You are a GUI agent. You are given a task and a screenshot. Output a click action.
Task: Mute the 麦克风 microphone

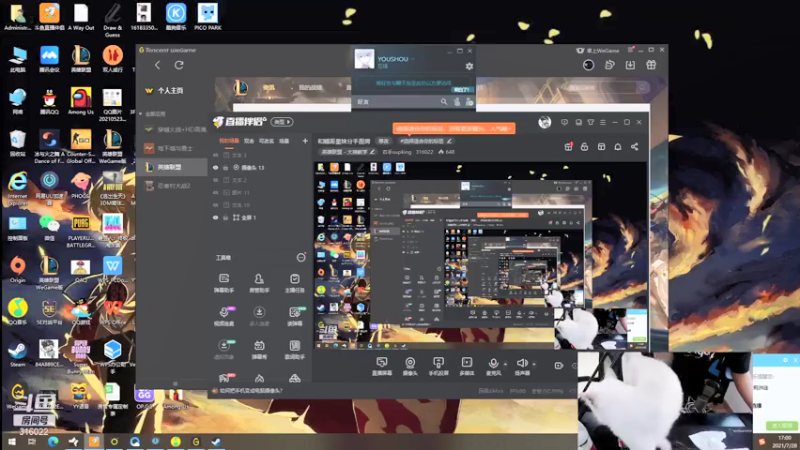coord(493,366)
